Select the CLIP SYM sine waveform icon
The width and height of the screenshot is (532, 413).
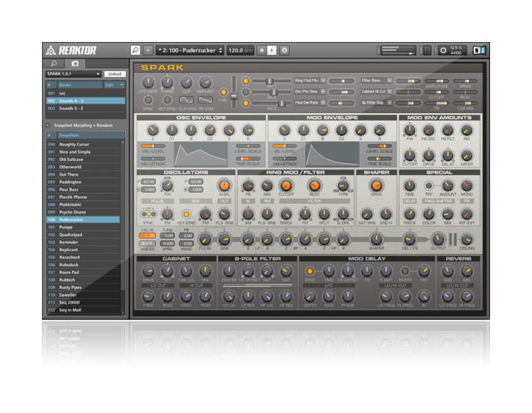click(x=187, y=100)
